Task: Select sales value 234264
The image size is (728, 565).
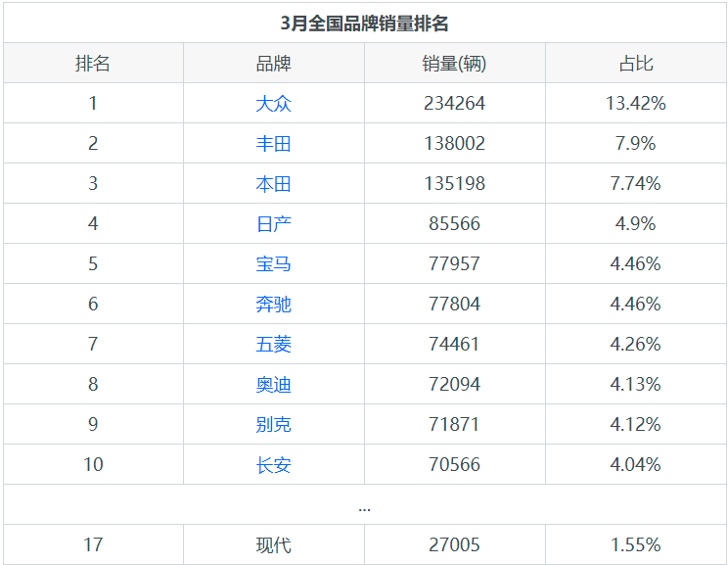Action: point(455,103)
